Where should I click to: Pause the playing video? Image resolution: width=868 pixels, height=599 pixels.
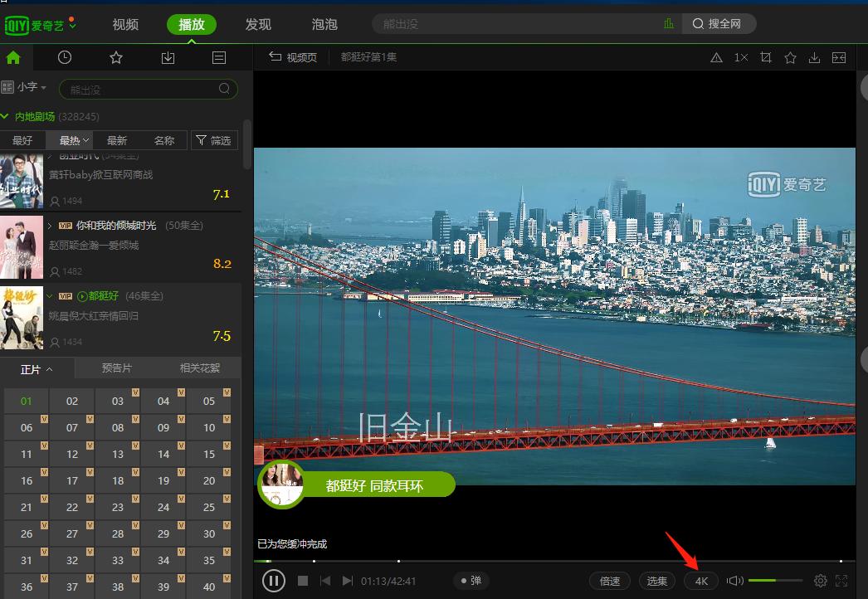274,581
